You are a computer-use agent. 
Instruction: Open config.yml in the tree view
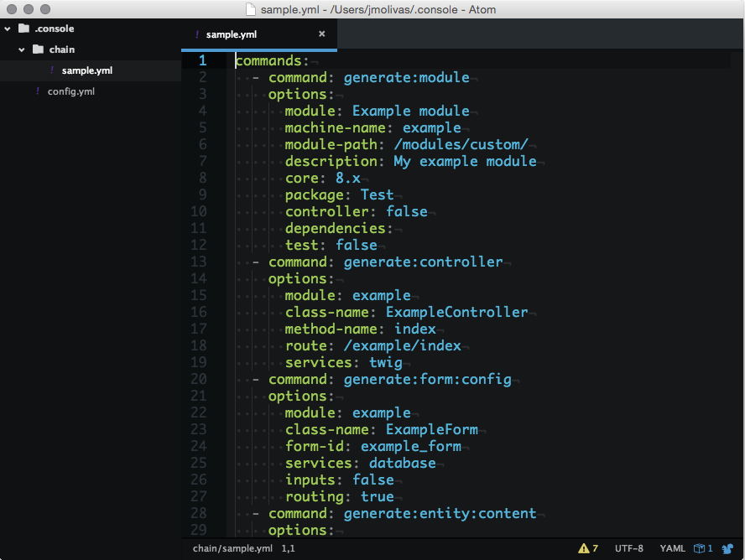71,91
